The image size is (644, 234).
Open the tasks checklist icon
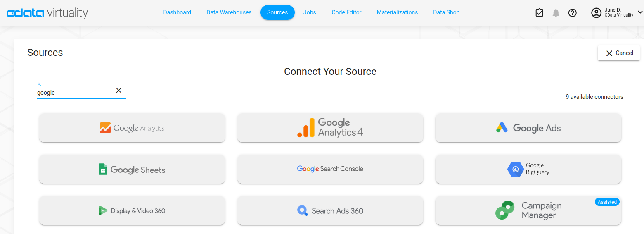click(x=539, y=13)
